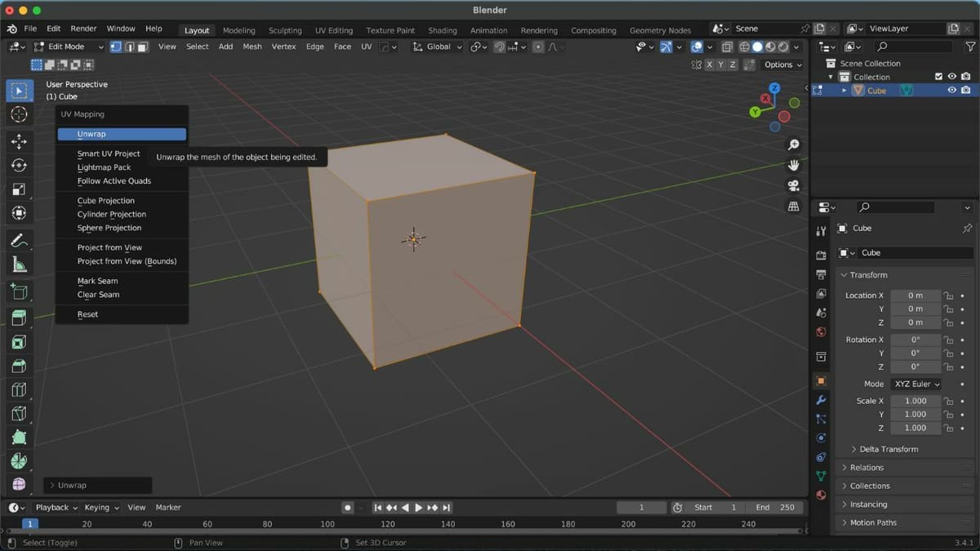Image resolution: width=980 pixels, height=551 pixels.
Task: Enable face select mode
Action: point(142,47)
